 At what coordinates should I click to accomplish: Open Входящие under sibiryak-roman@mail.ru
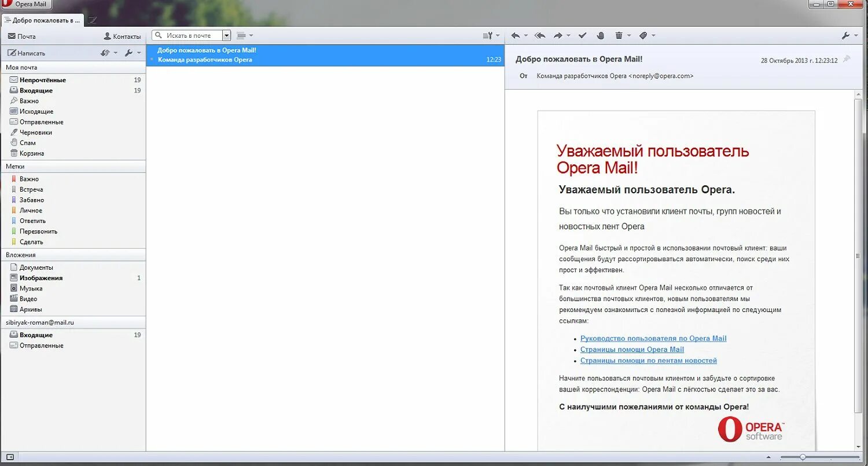tap(73, 335)
